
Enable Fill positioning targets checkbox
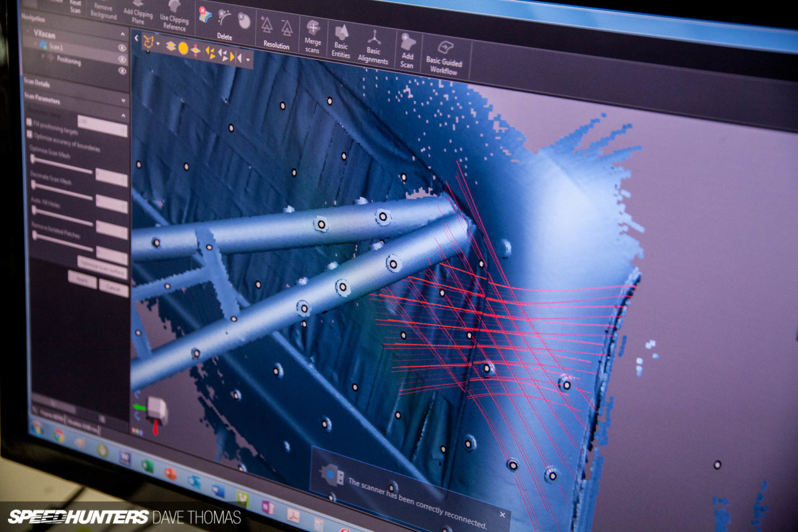pyautogui.click(x=29, y=122)
